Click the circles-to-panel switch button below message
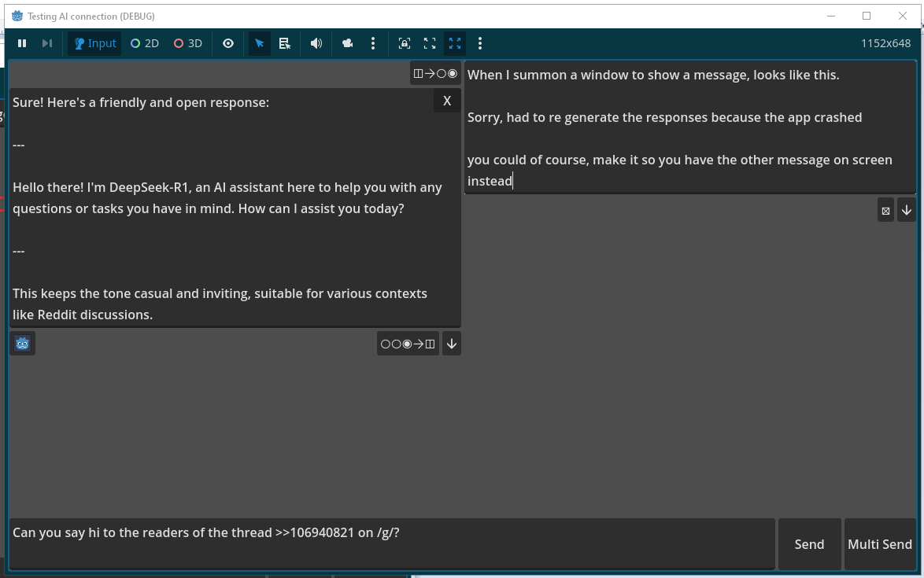The width and height of the screenshot is (924, 578). (408, 344)
